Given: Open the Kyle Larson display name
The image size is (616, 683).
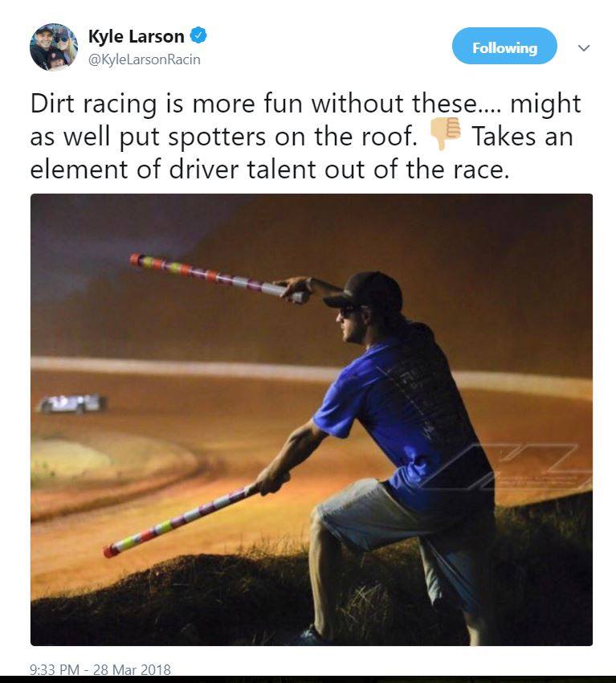Looking at the screenshot, I should coord(136,36).
